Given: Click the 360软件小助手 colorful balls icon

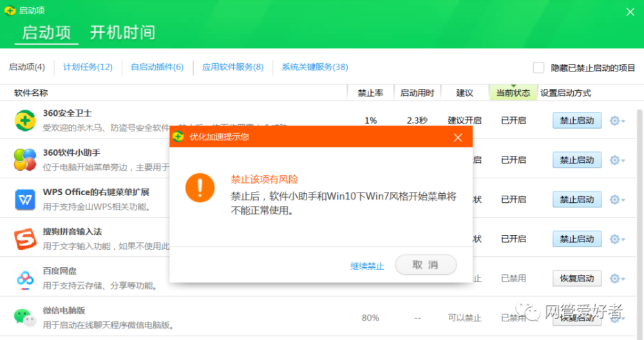Looking at the screenshot, I should coord(25,159).
